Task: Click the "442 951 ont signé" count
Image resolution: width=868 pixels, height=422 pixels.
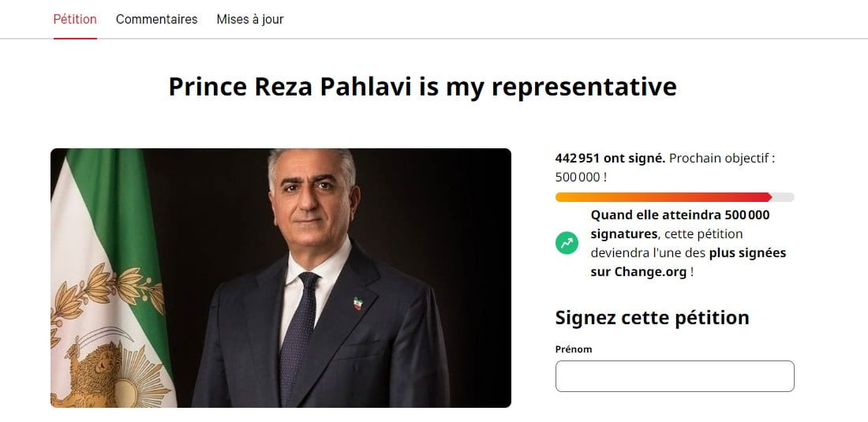Action: click(610, 159)
